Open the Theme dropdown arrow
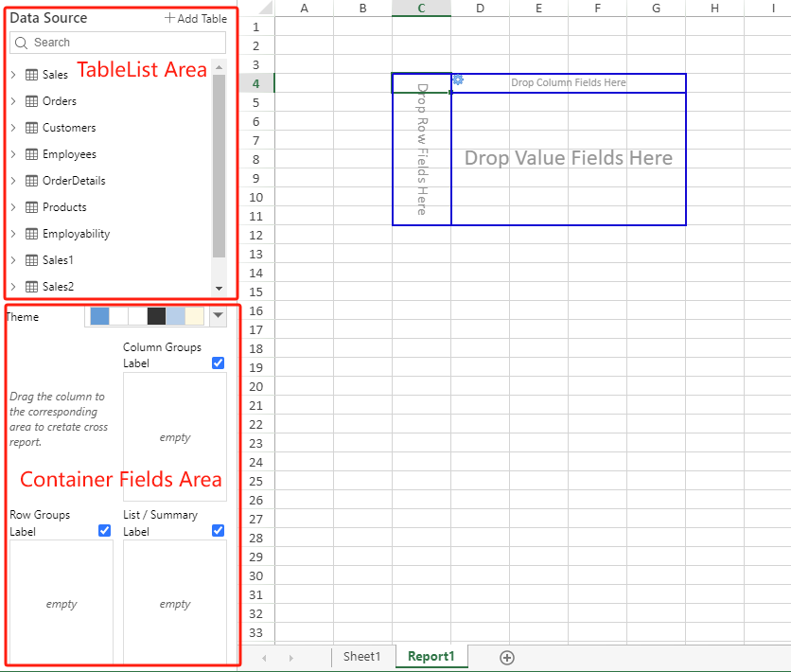The image size is (791, 672). pos(218,316)
